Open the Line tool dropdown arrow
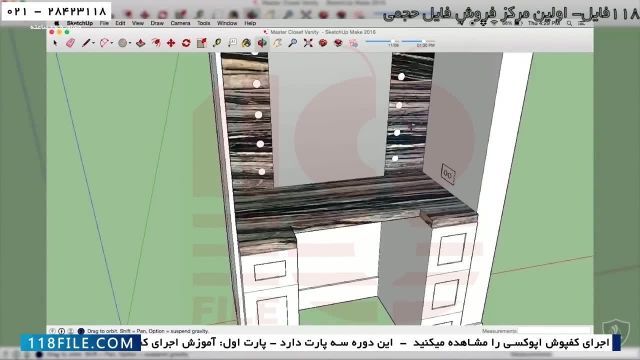The width and height of the screenshot is (640, 360). pyautogui.click(x=93, y=43)
